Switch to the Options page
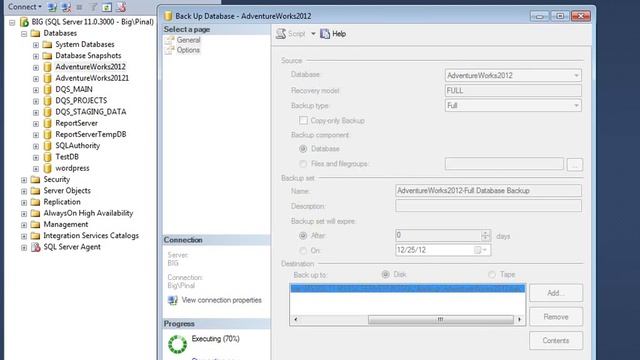Image resolution: width=640 pixels, height=360 pixels. click(188, 50)
